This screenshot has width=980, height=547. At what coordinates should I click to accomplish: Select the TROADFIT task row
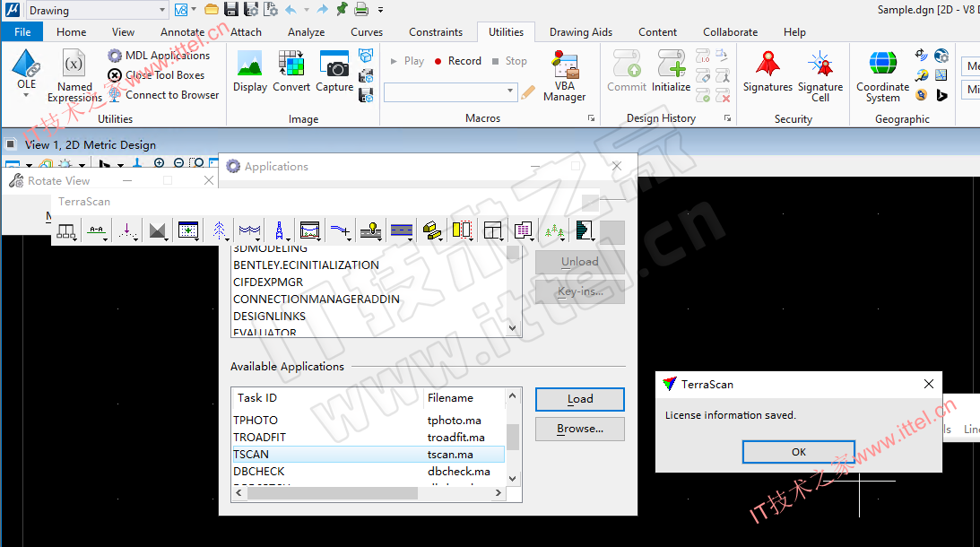coord(369,437)
